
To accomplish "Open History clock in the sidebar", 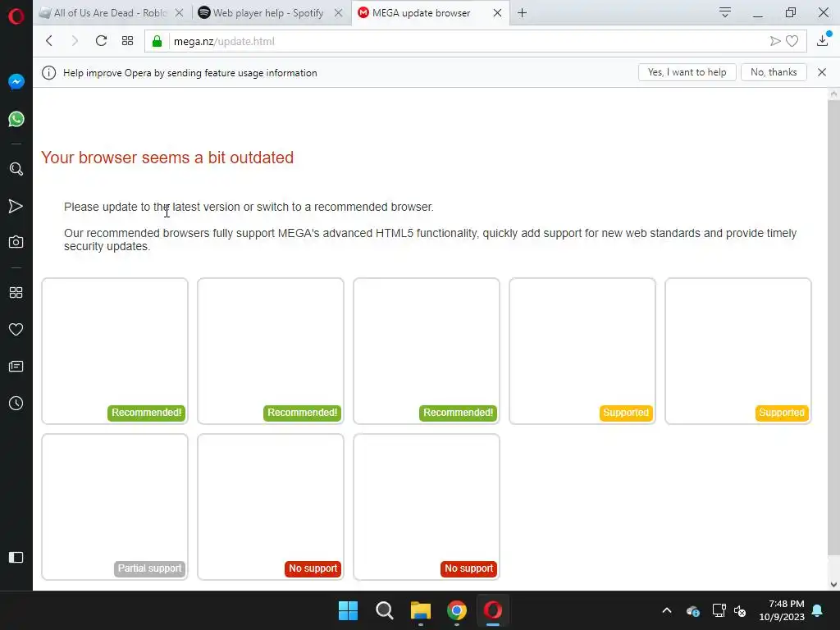I will click(x=16, y=404).
